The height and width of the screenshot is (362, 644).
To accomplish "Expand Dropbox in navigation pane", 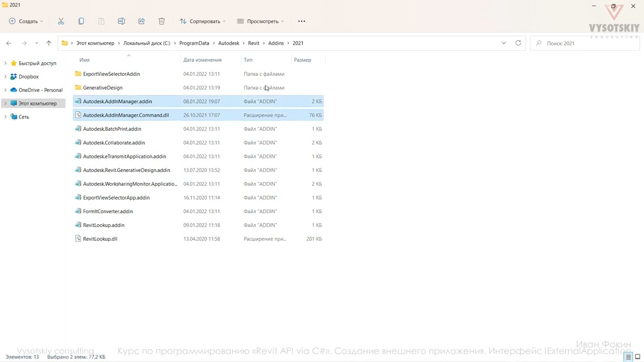I will [x=6, y=76].
